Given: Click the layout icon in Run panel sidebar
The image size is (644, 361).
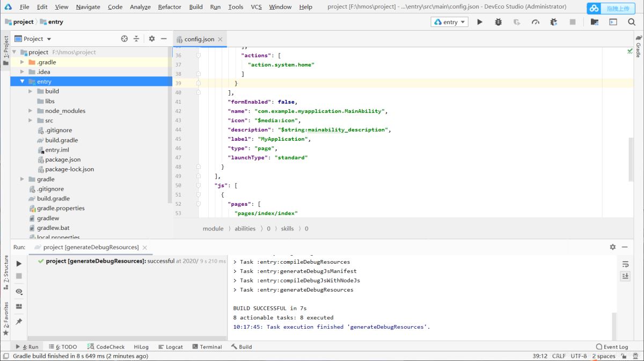Looking at the screenshot, I should pyautogui.click(x=19, y=306).
